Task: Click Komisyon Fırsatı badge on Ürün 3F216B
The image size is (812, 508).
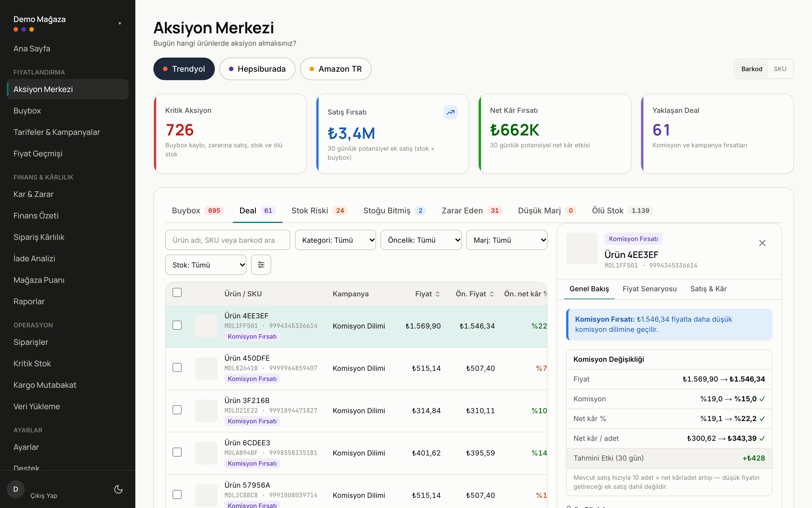Action: pyautogui.click(x=252, y=421)
